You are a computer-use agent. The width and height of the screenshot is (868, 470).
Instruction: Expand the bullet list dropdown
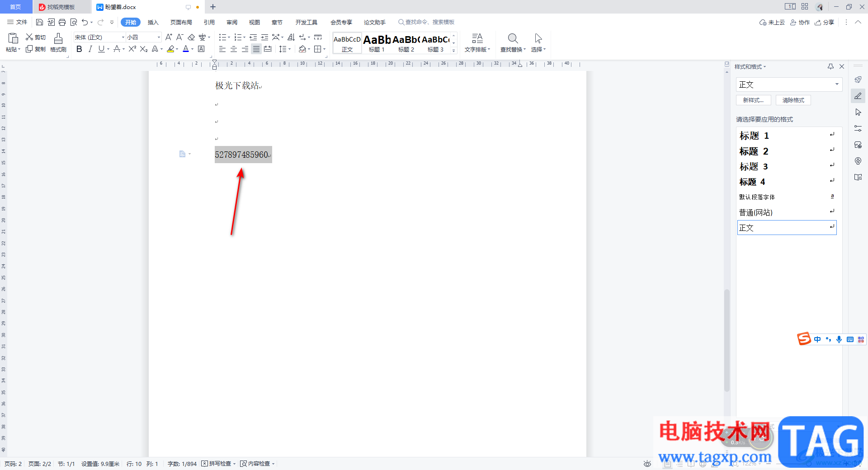click(x=229, y=38)
